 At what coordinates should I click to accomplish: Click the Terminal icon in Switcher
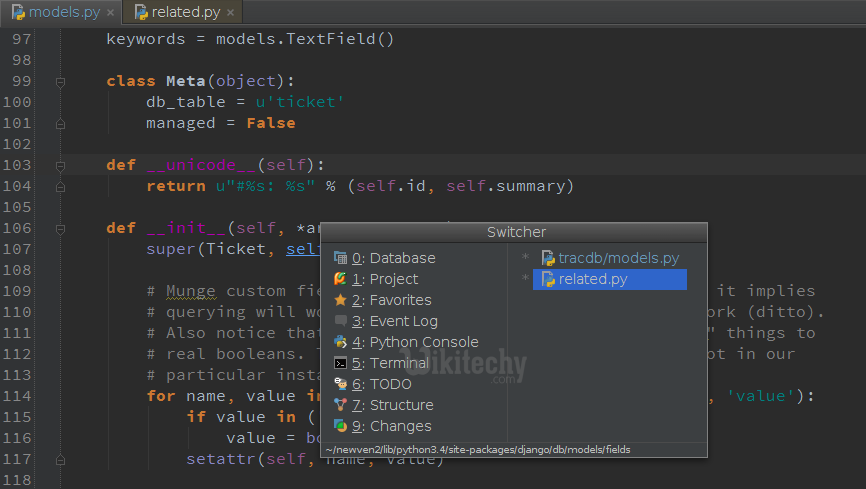point(341,363)
